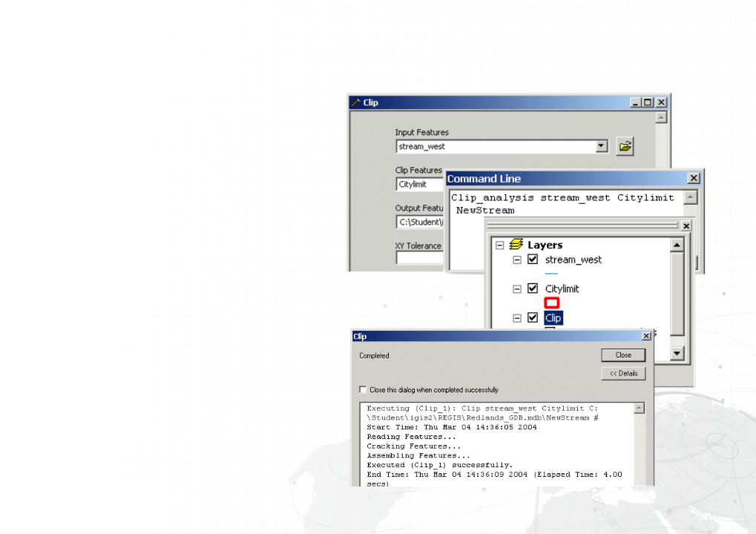Click in the Output Feature Class field
The height and width of the screenshot is (534, 756).
(x=421, y=222)
